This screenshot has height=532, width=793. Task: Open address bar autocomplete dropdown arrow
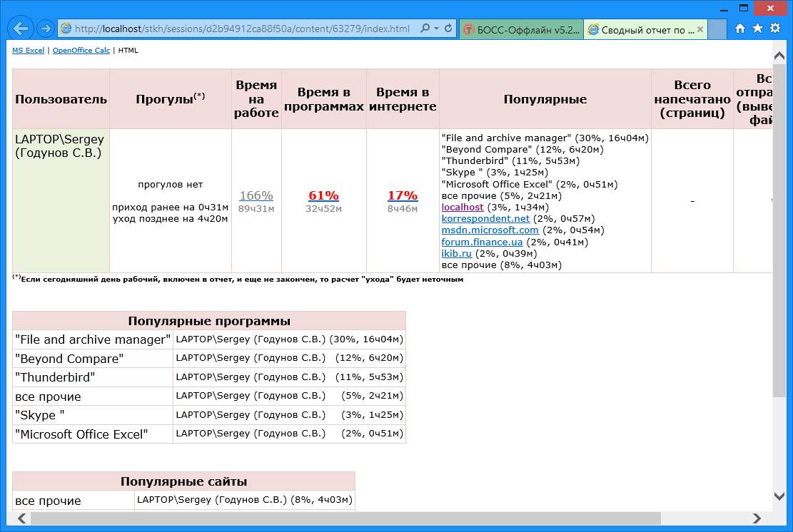point(436,29)
